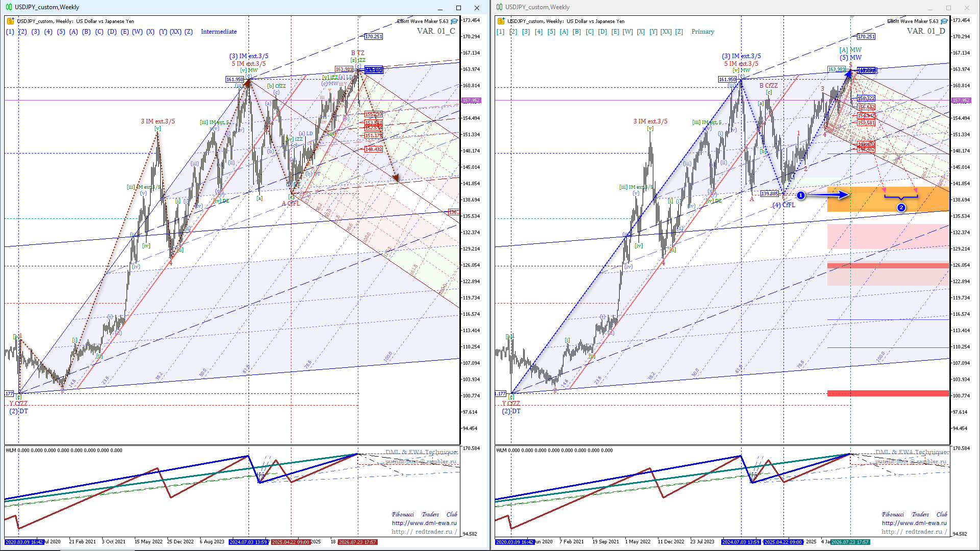Click the 2026.07.23 17:57 time marker, left chart
980x551 pixels.
coord(357,542)
